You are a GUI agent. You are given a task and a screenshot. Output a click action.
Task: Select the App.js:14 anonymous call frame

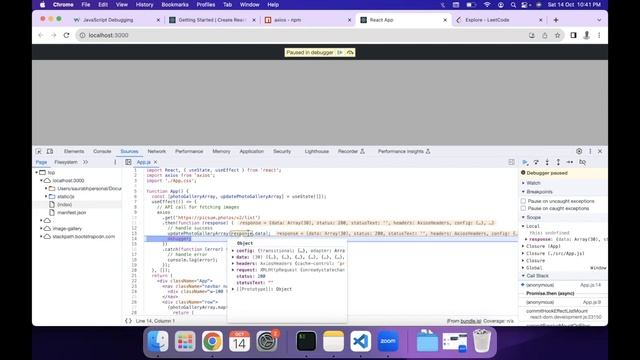coord(563,285)
